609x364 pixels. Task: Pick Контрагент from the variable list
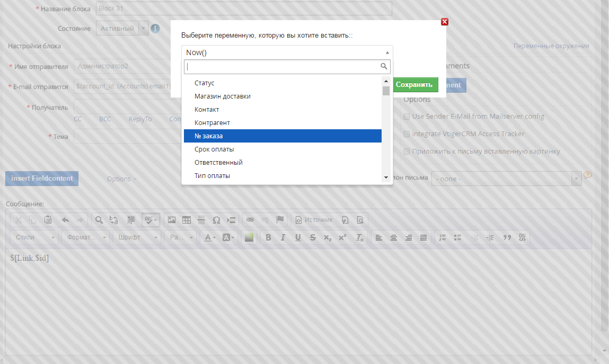tap(283, 123)
